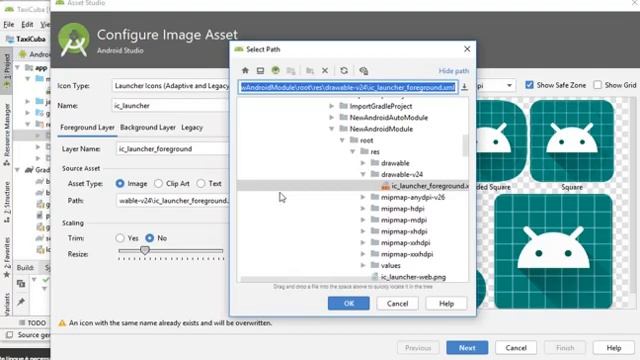Refresh the file tree in Select Path
640x360 pixels.
pyautogui.click(x=344, y=71)
